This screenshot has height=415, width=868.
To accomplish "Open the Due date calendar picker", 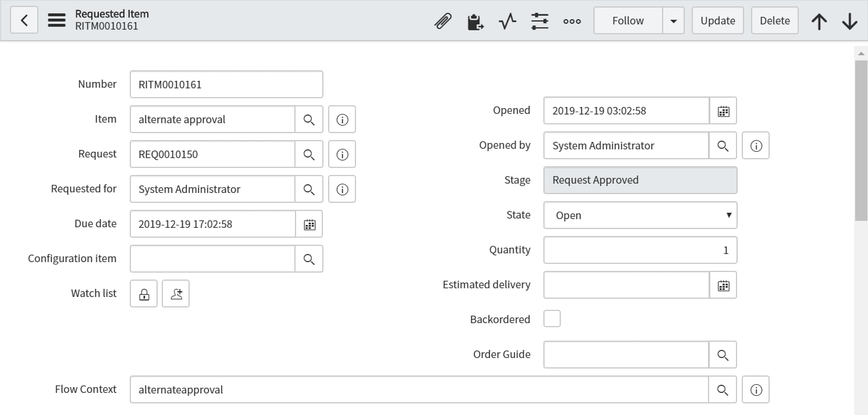I will (309, 224).
